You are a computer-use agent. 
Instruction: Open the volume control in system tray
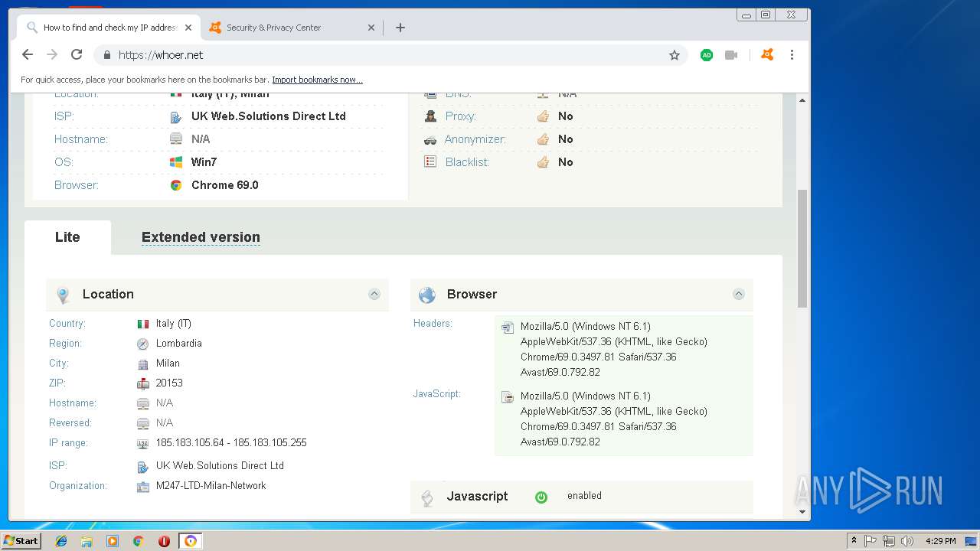click(906, 541)
